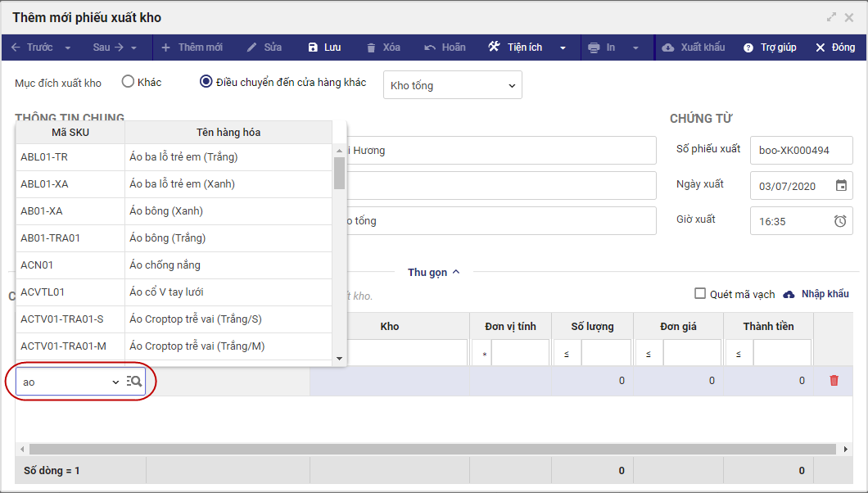Collapse section with Thu gọn
This screenshot has height=493, width=868.
434,273
